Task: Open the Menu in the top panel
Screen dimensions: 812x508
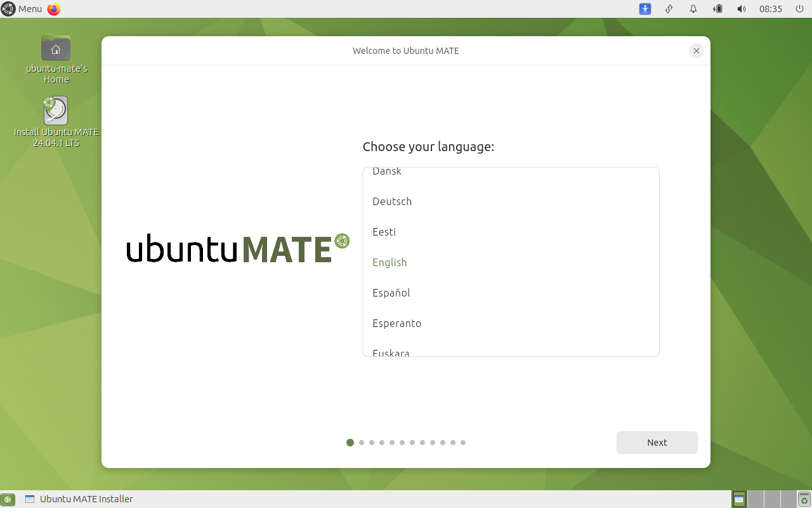Action: (x=22, y=9)
